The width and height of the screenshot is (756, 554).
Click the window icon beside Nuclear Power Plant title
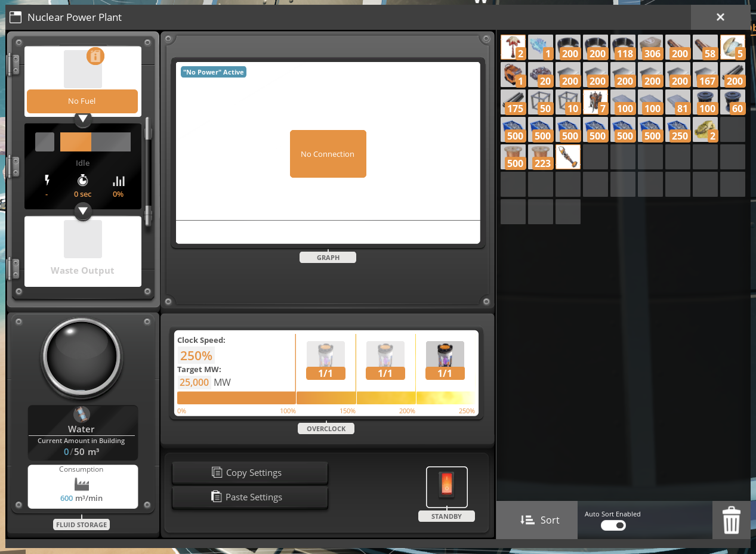point(16,17)
